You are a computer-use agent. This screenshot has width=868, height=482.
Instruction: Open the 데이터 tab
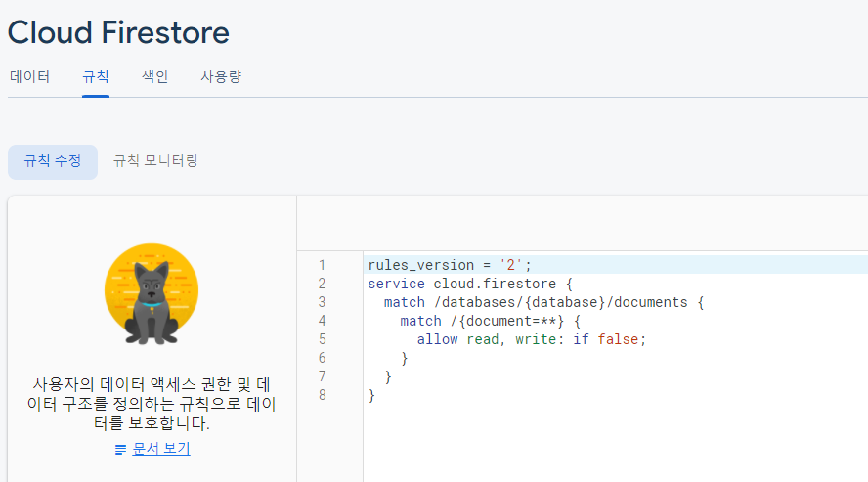30,77
